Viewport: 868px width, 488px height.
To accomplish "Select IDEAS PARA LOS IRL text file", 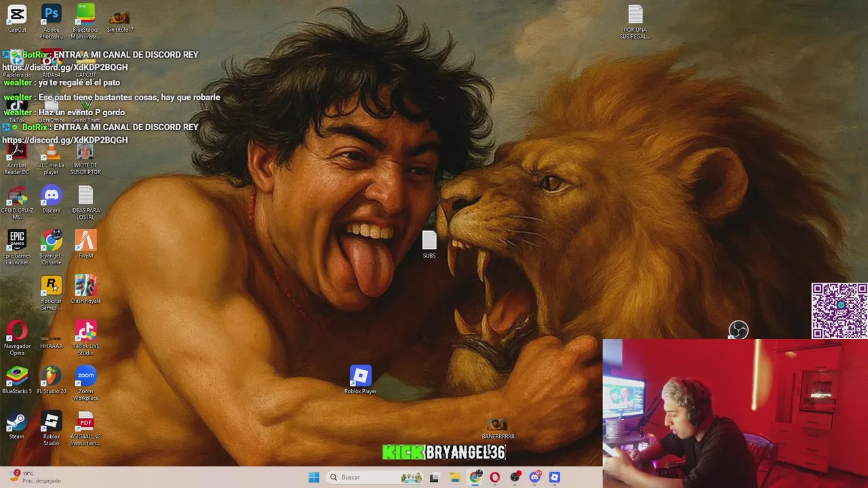I will (x=85, y=203).
